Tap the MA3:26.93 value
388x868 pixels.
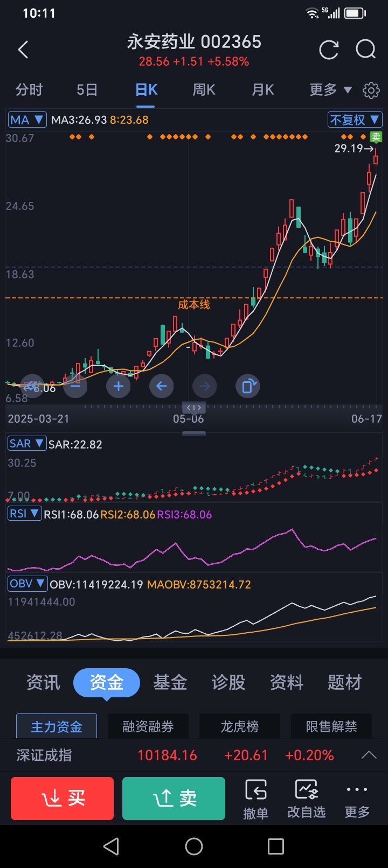pos(79,120)
